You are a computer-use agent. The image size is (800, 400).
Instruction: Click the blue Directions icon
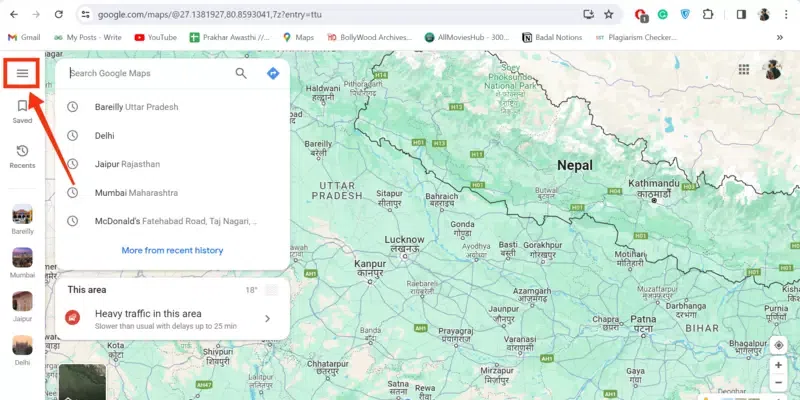[273, 73]
